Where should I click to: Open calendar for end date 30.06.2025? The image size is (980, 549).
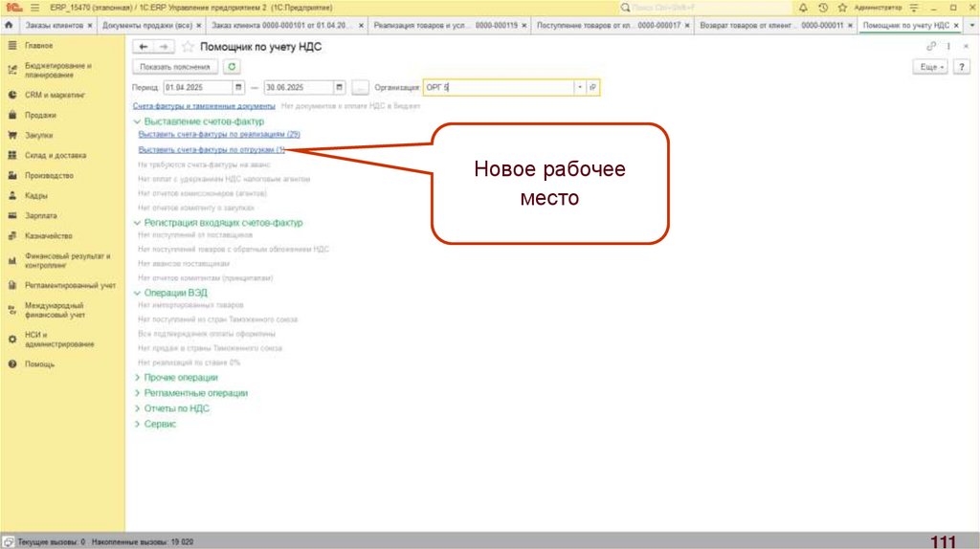click(x=339, y=87)
